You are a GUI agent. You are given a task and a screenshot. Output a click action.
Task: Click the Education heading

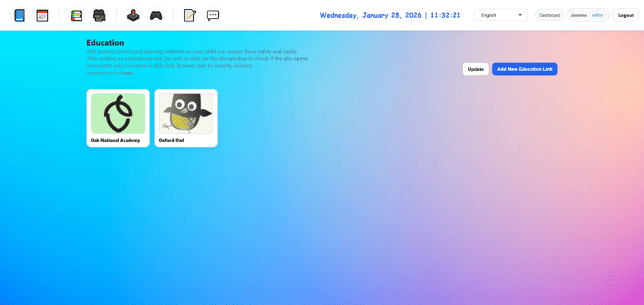pos(105,43)
